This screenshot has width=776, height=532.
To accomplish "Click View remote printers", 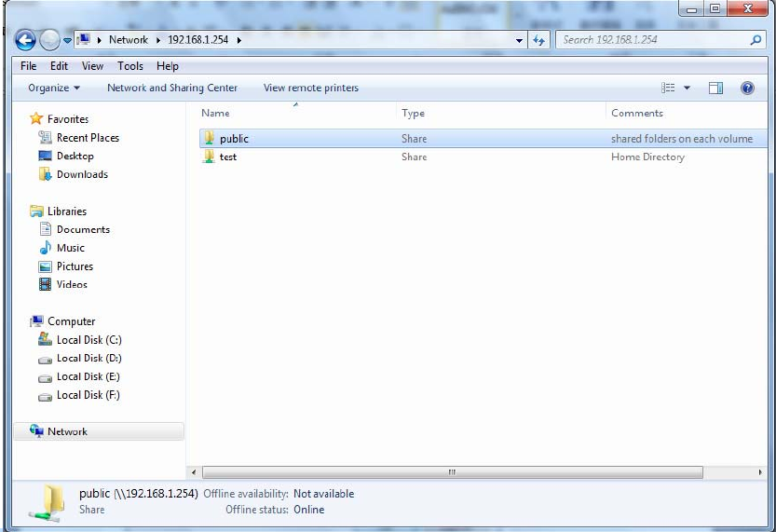I will click(x=311, y=88).
